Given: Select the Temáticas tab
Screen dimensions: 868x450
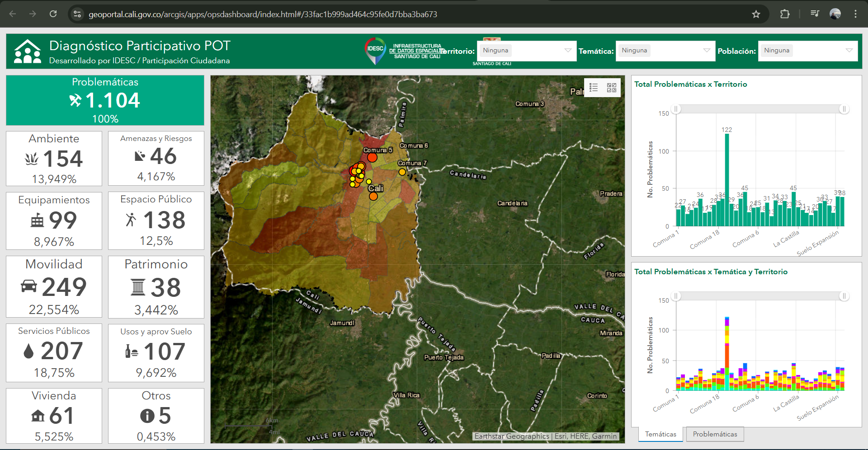Looking at the screenshot, I should point(660,434).
